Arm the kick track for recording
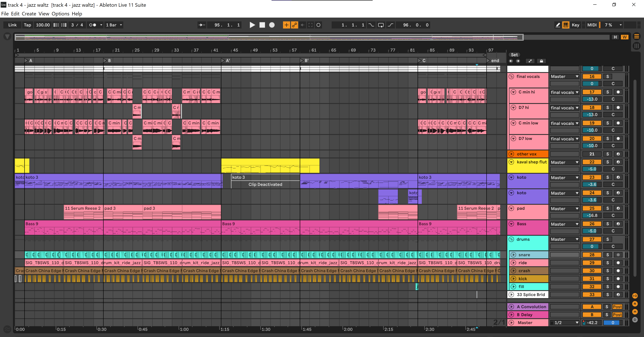The height and width of the screenshot is (337, 644). (618, 279)
